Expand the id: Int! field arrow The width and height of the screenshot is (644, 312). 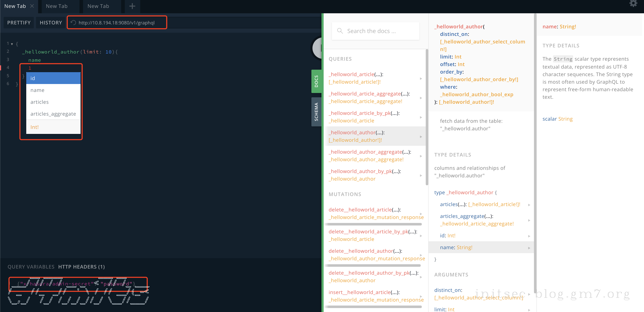529,236
